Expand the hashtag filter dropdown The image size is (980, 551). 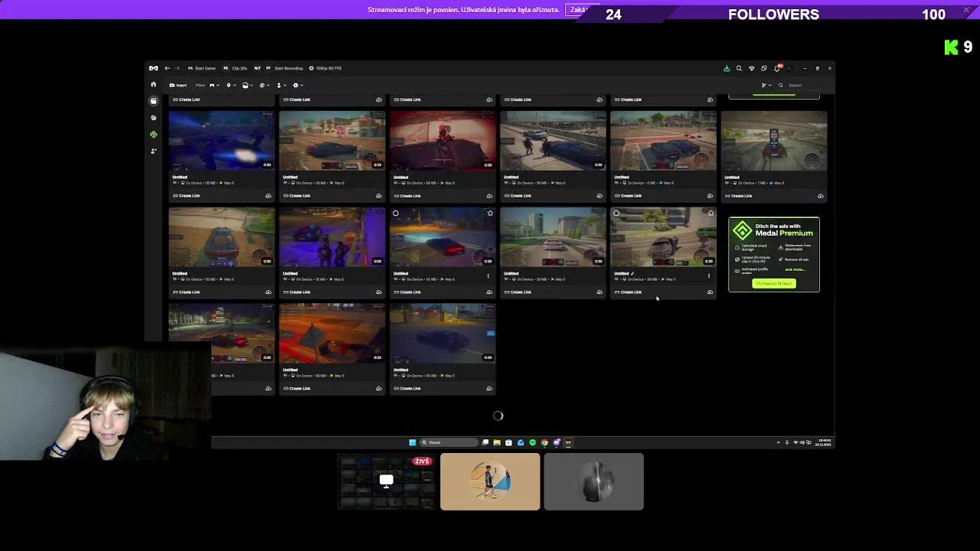click(x=264, y=85)
